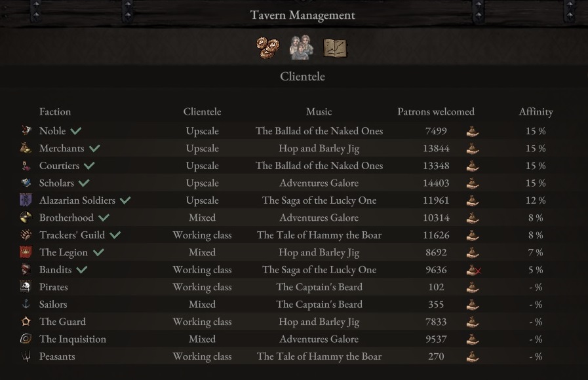Open the ledger book icon
588x380 pixels.
pyautogui.click(x=335, y=47)
